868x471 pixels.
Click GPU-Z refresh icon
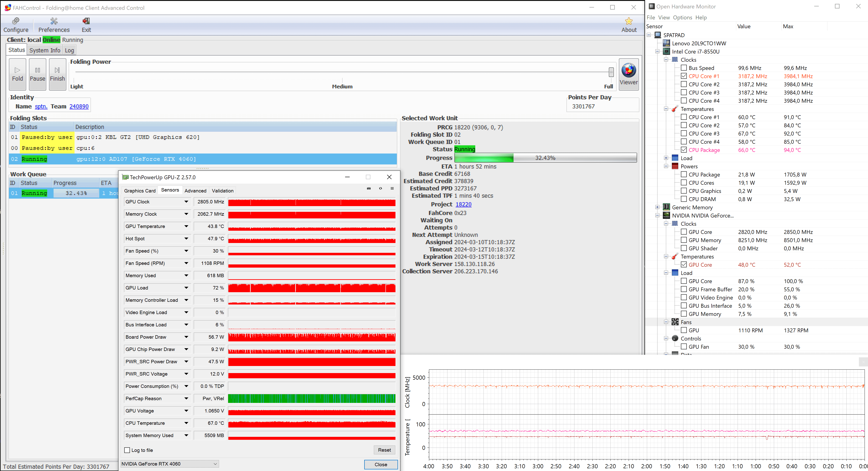coord(380,189)
